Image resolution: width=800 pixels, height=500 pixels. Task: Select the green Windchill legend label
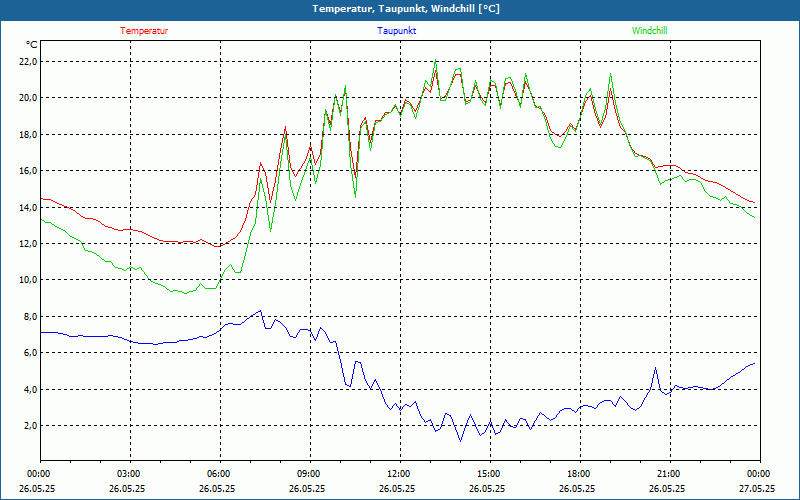[x=649, y=31]
